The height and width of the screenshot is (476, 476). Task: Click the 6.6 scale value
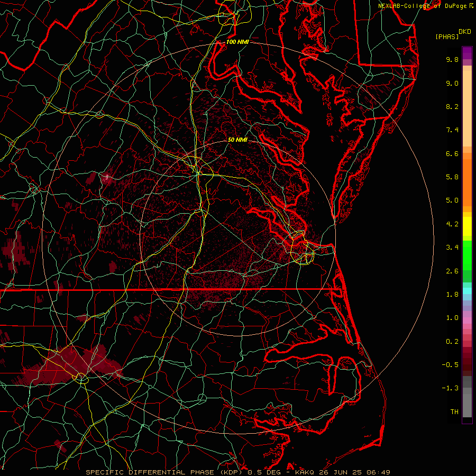pos(452,153)
